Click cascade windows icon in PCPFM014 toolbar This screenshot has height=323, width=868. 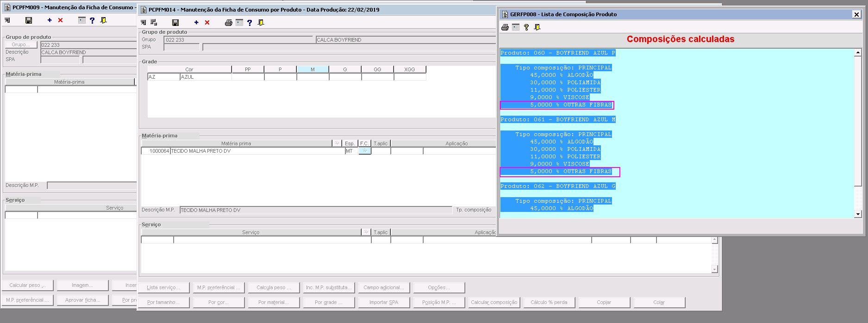click(x=154, y=22)
